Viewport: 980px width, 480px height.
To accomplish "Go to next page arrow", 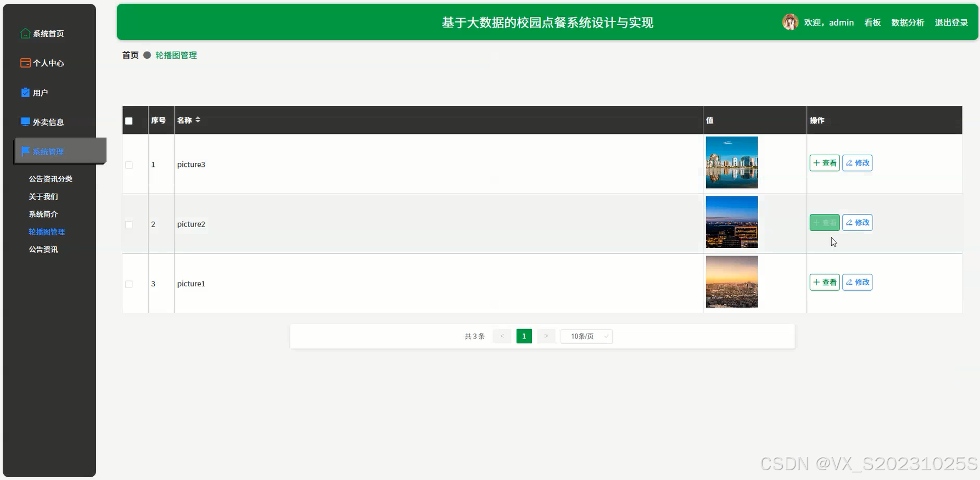I will click(546, 336).
